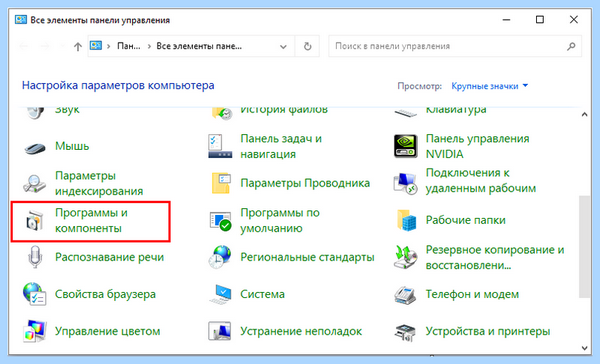Open the Распознавание речи link
Viewport: 600px width, 364px height.
109,257
